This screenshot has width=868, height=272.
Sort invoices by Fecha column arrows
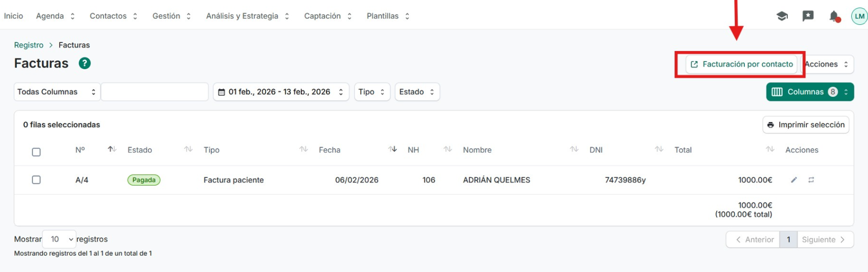pyautogui.click(x=393, y=149)
